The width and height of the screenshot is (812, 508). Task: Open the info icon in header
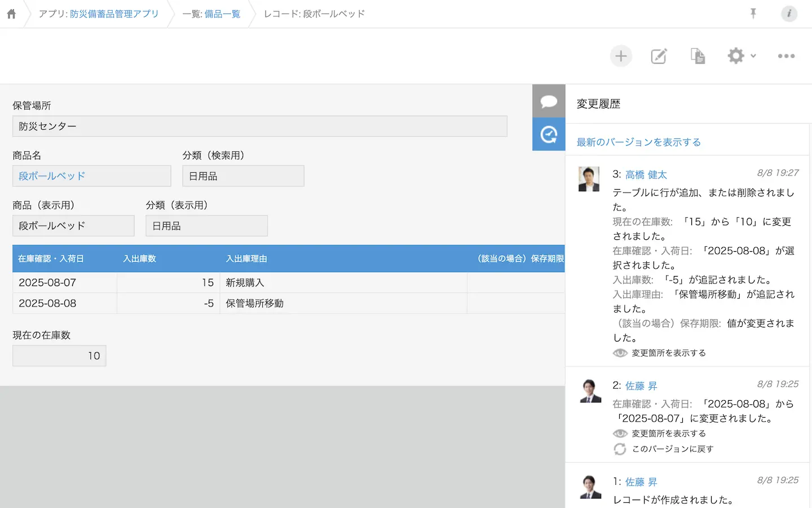(789, 14)
